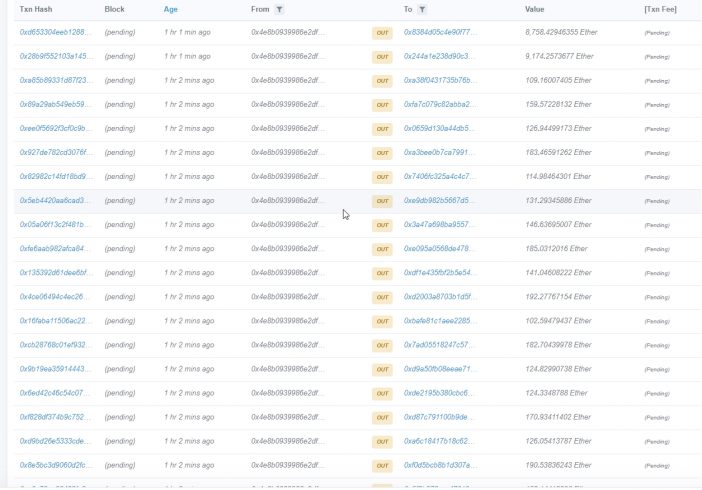Image resolution: width=702 pixels, height=490 pixels.
Task: Open recipient address 0xf0d5bcb8b1d307a
Action: tap(440, 465)
